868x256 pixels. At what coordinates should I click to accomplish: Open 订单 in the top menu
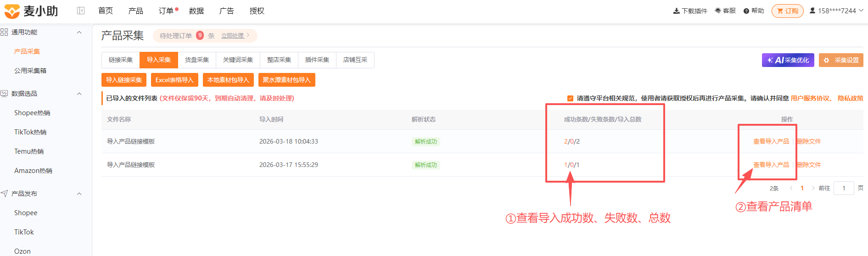click(166, 11)
